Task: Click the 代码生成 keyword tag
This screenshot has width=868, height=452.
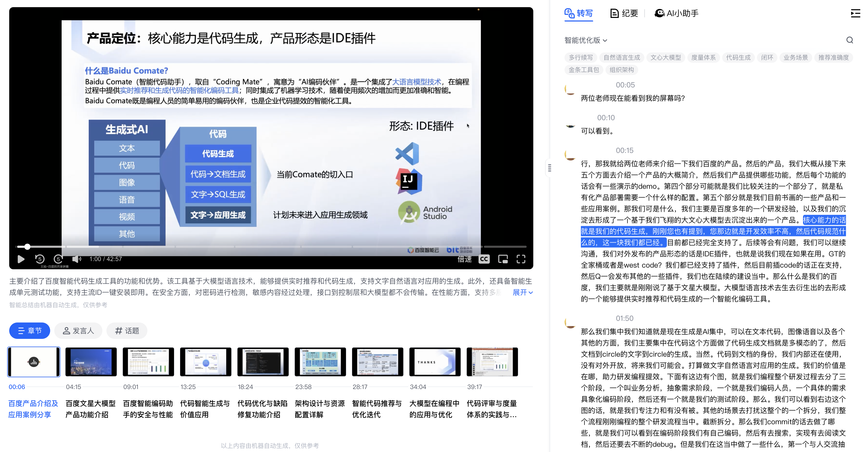Action: pyautogui.click(x=738, y=58)
